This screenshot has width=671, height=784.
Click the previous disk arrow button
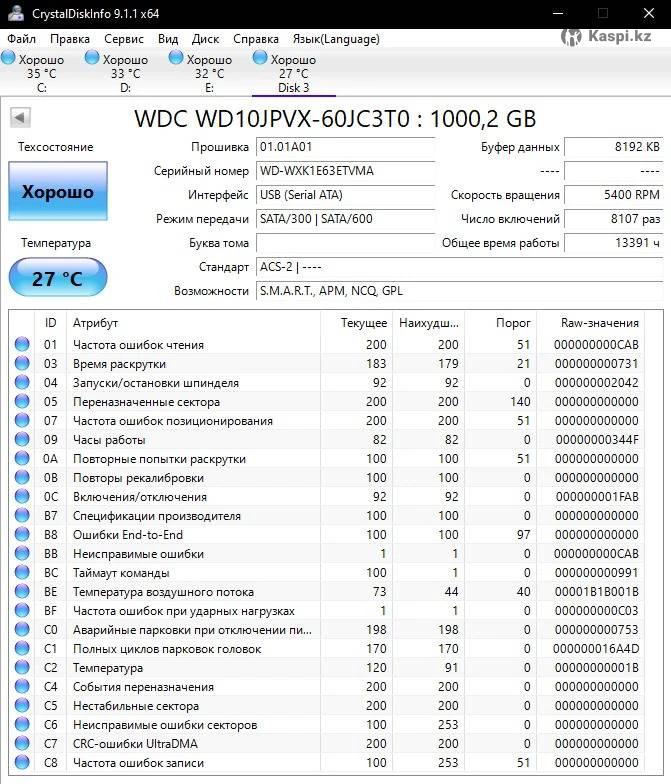click(20, 118)
